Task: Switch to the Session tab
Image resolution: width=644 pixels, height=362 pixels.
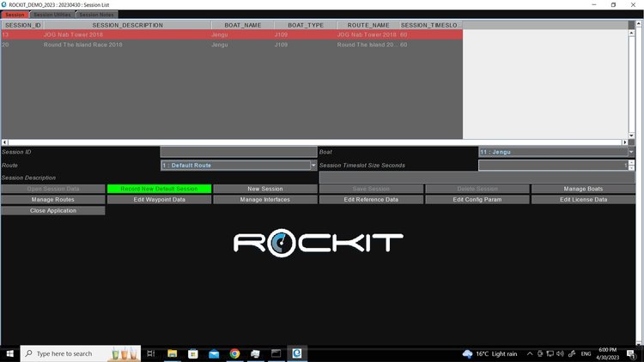Action: point(15,15)
